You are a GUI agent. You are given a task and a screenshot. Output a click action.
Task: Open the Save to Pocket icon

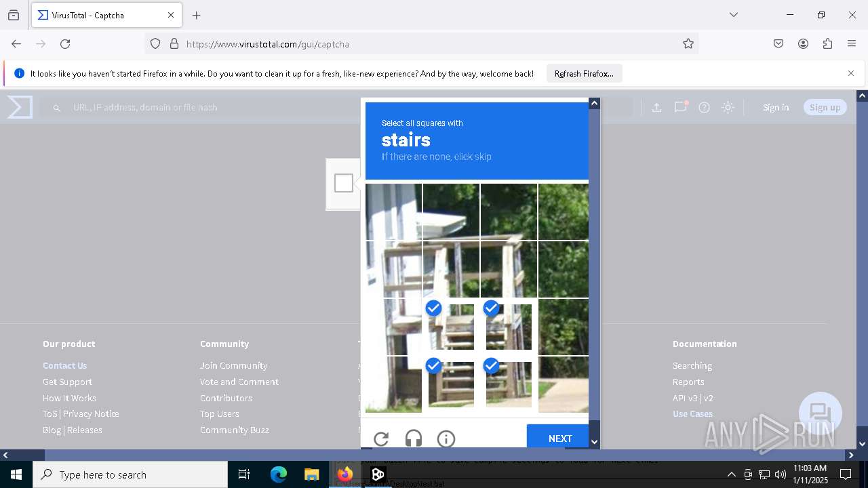(778, 44)
